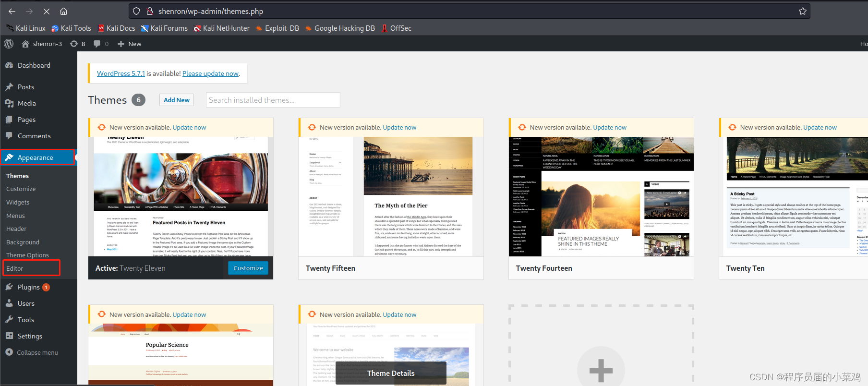Open shenron-3 site home link
The image size is (868, 386).
pyautogui.click(x=42, y=44)
